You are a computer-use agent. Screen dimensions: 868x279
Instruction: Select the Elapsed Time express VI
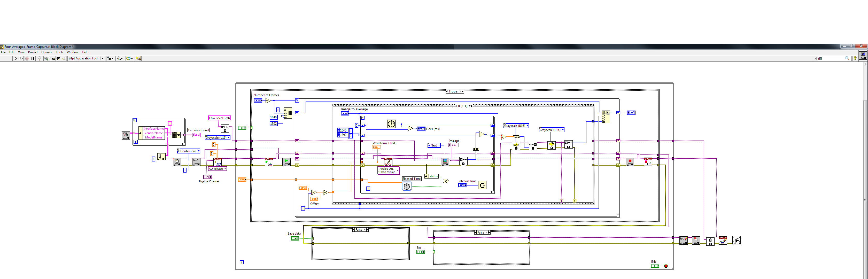(x=407, y=186)
